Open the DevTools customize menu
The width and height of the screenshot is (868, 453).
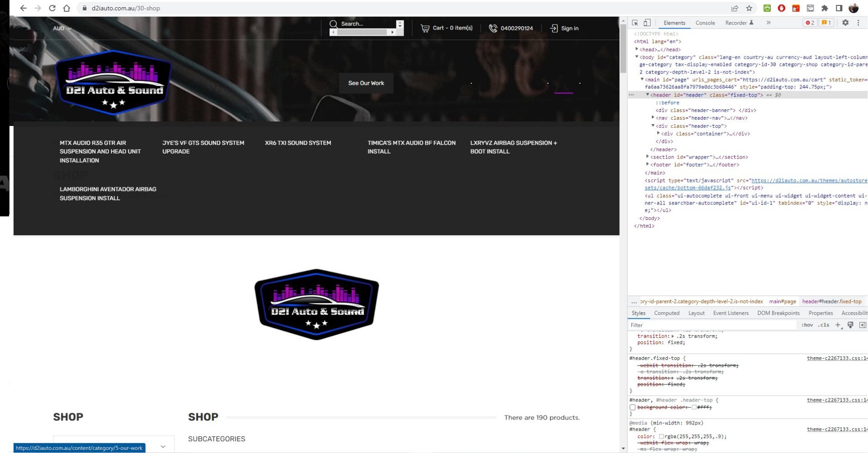tap(858, 23)
